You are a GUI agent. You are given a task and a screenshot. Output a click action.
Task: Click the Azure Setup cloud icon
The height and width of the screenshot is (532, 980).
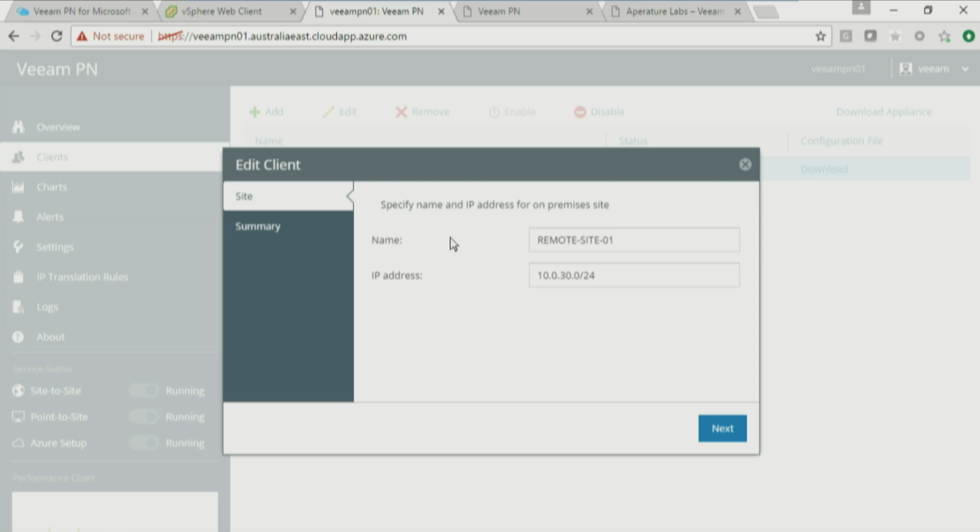(x=19, y=443)
